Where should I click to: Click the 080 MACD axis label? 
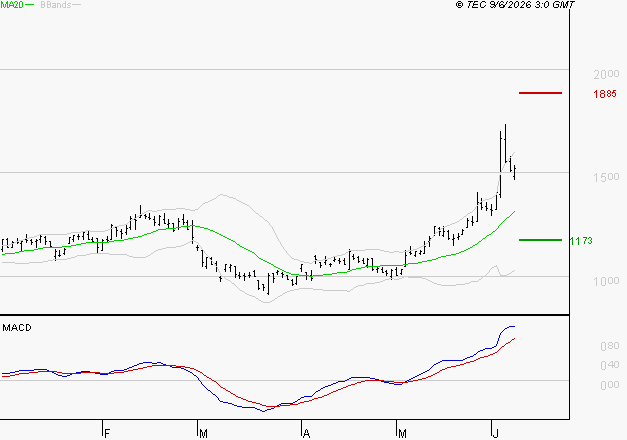[610, 346]
